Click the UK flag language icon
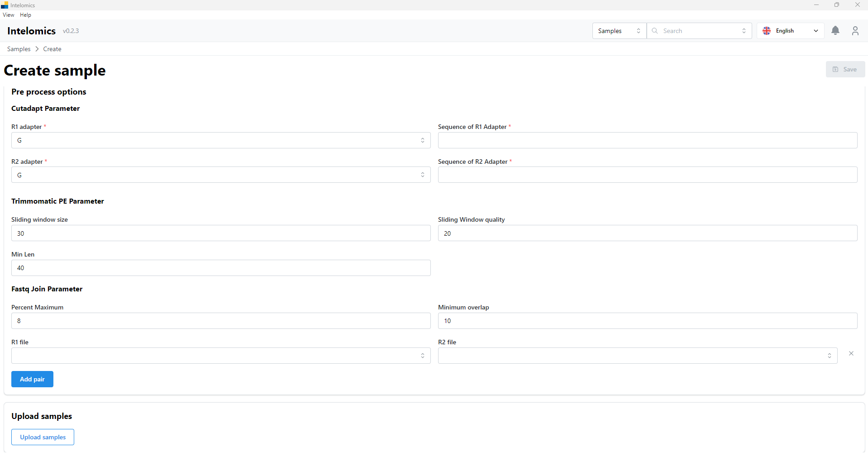 pyautogui.click(x=767, y=31)
